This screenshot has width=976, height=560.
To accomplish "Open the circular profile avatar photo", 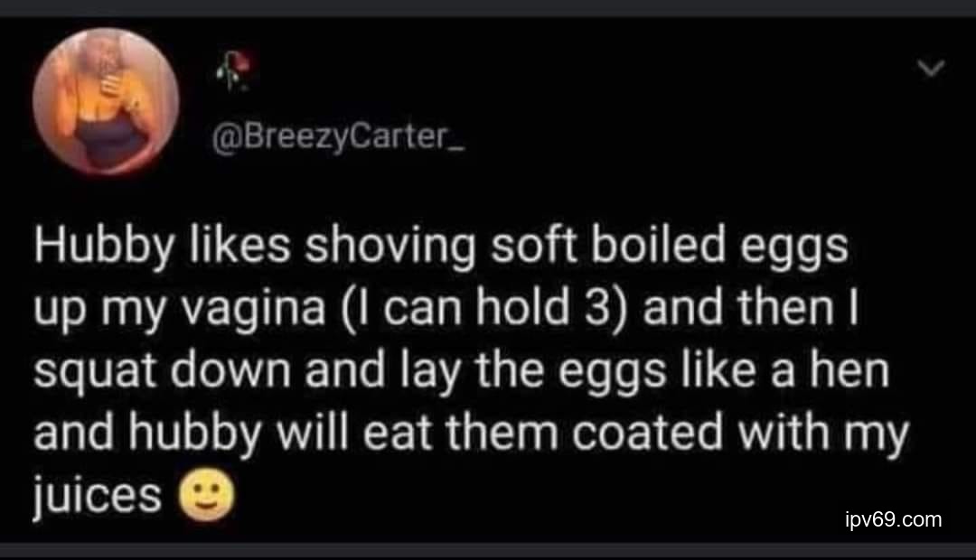I will (106, 101).
